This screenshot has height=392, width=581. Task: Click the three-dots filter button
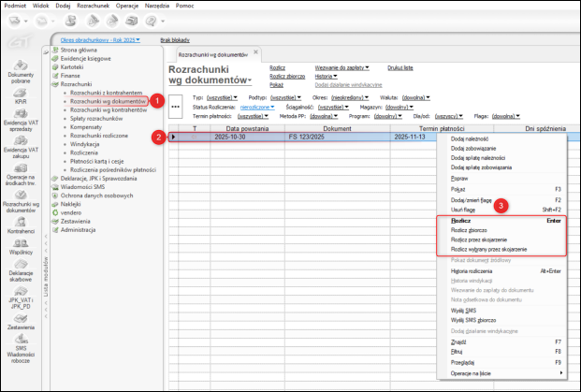click(176, 107)
